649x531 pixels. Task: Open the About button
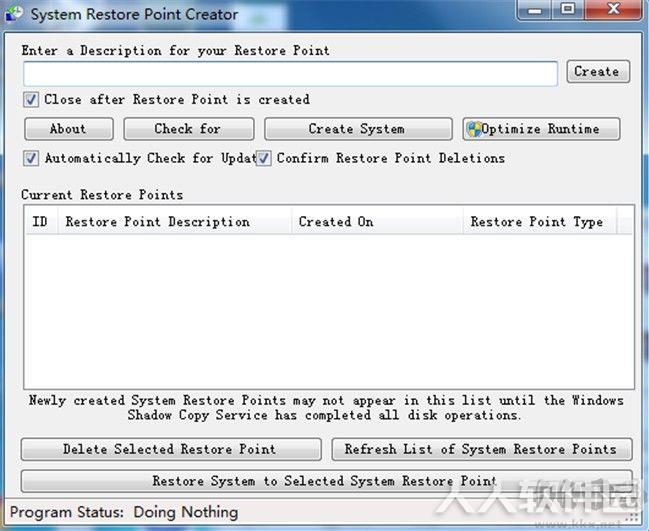coord(69,129)
